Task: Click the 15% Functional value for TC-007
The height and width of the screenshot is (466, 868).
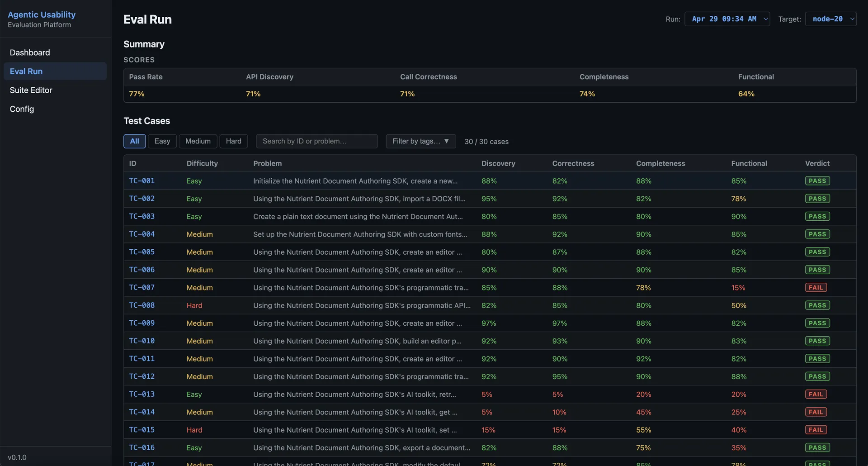Action: tap(738, 288)
